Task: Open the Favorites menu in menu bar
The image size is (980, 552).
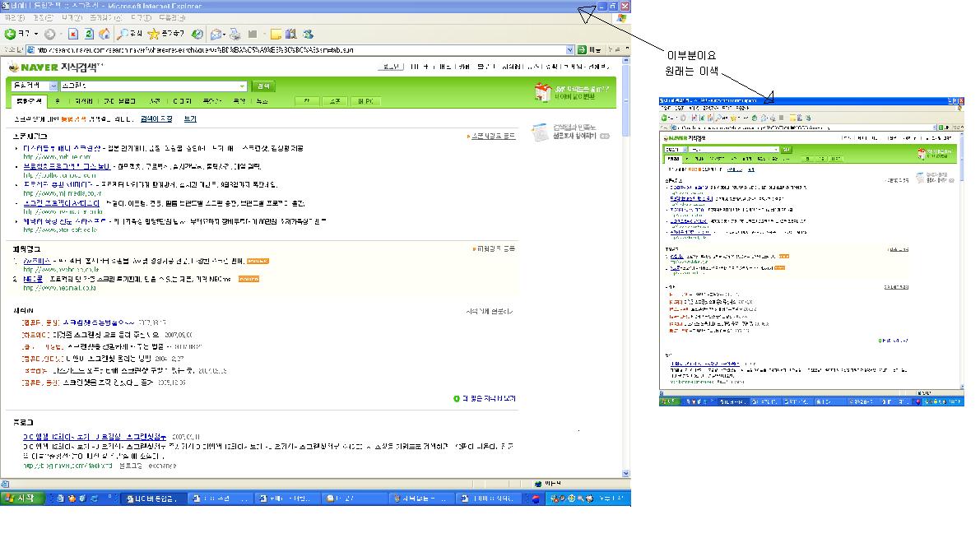Action: point(105,18)
